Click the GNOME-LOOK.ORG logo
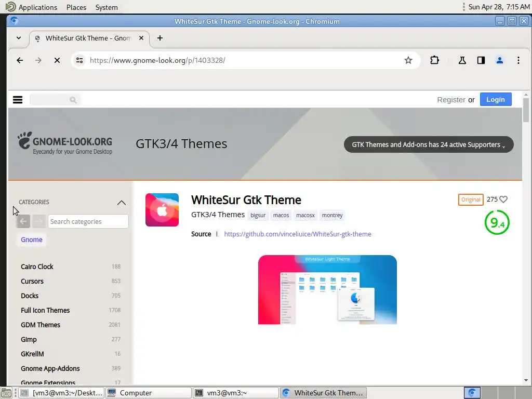532x399 pixels. click(65, 143)
